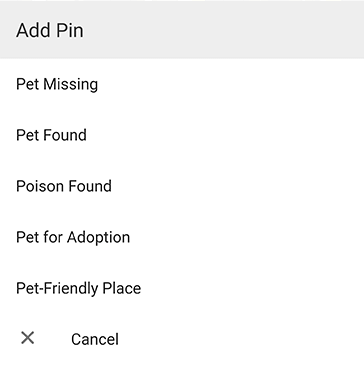Viewport: 364px width, 367px height.
Task: Select the Poison Found pin type
Action: [182, 186]
